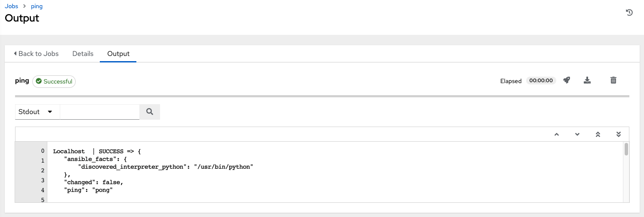Viewport: 644px width, 217px height.
Task: Download the job output
Action: [x=587, y=80]
